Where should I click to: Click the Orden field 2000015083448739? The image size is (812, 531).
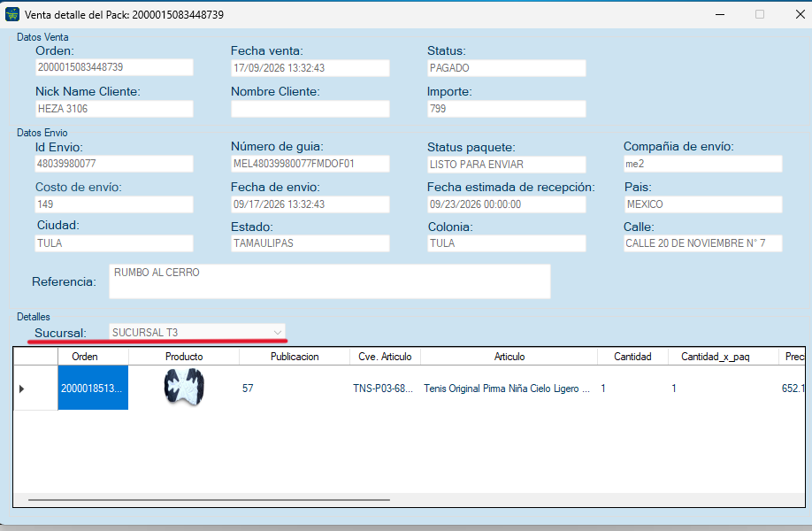(x=114, y=67)
